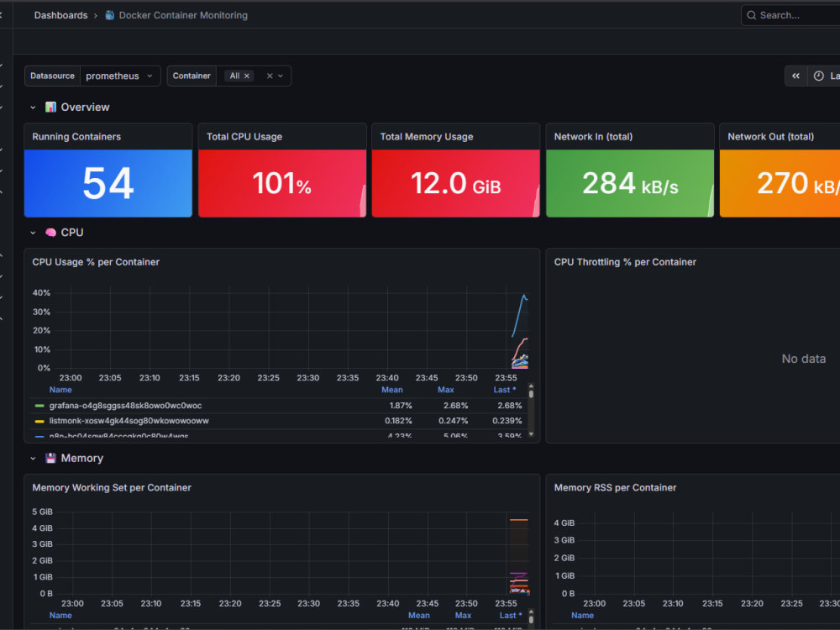
Task: Click the Docker whale dashboard icon
Action: (x=110, y=15)
